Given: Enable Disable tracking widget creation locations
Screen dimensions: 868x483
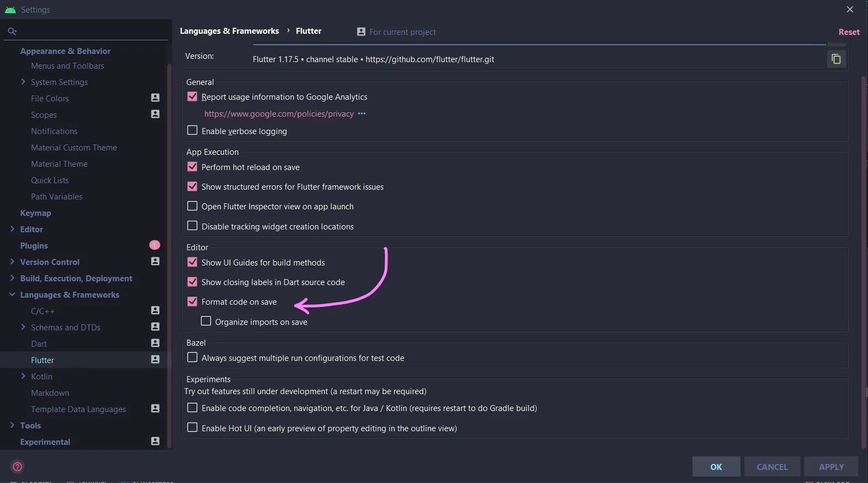Looking at the screenshot, I should coord(192,226).
